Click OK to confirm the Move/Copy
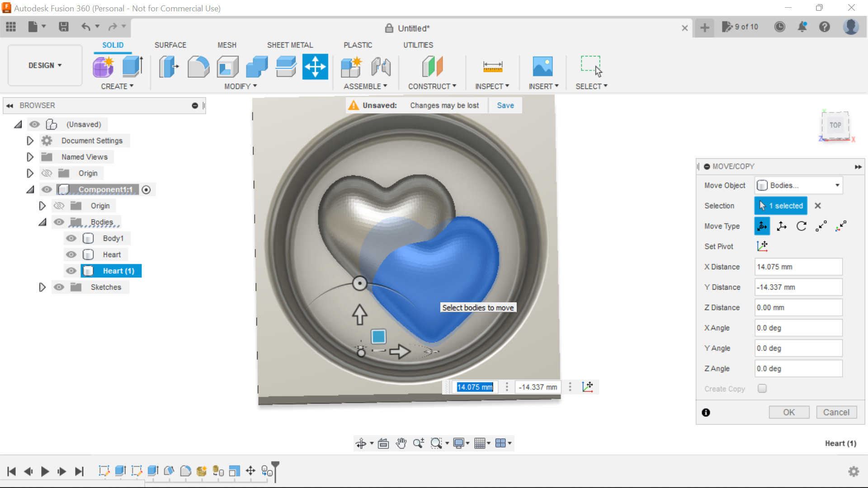868x488 pixels. tap(789, 412)
